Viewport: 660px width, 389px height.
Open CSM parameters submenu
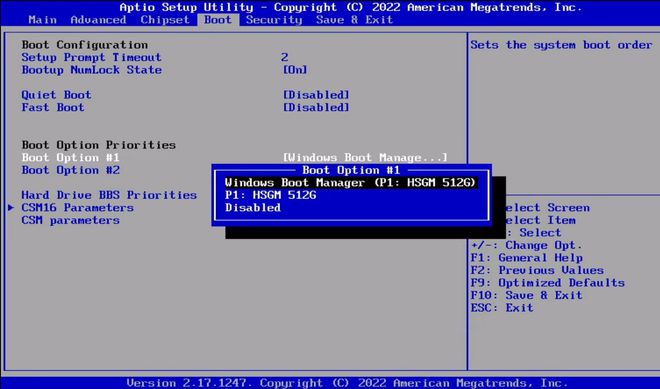pyautogui.click(x=70, y=220)
